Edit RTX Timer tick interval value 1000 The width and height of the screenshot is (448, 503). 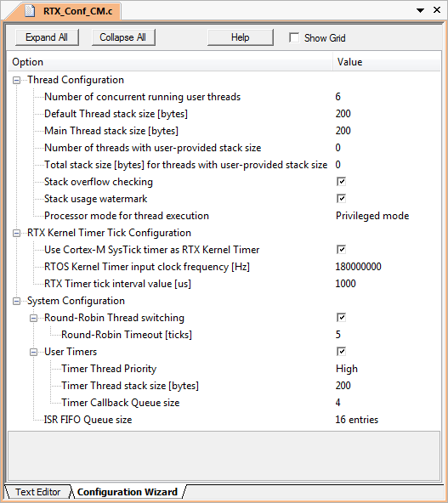345,284
